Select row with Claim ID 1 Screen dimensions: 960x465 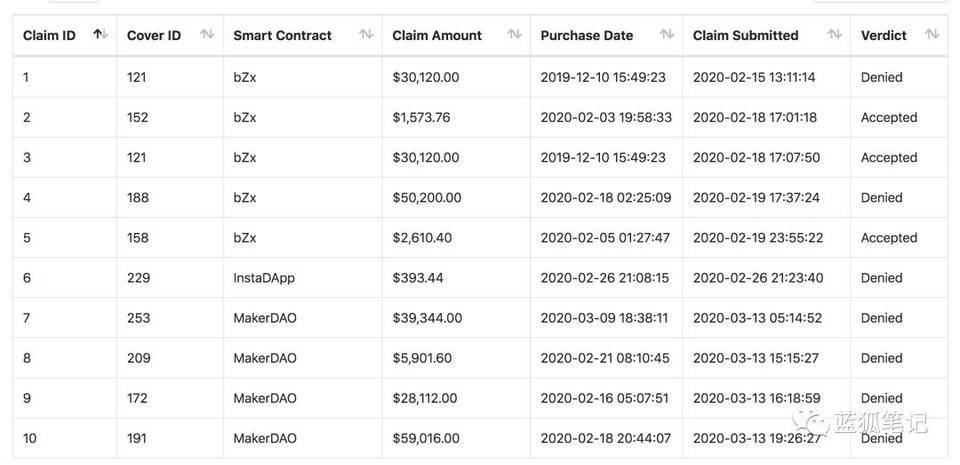[27, 77]
